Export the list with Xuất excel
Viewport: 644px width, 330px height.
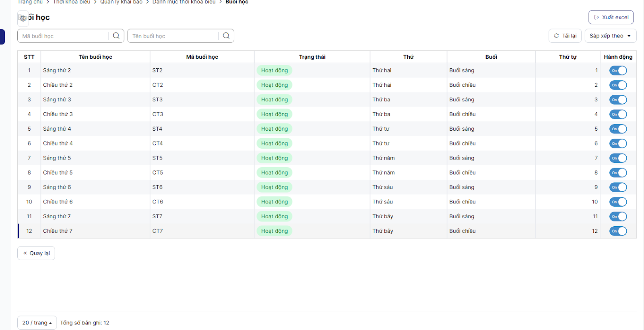point(611,17)
